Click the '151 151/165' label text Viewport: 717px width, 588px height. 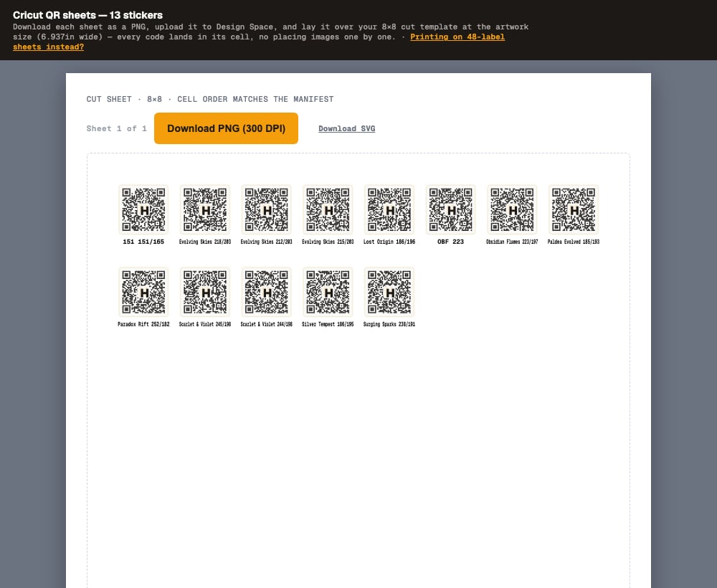143,242
